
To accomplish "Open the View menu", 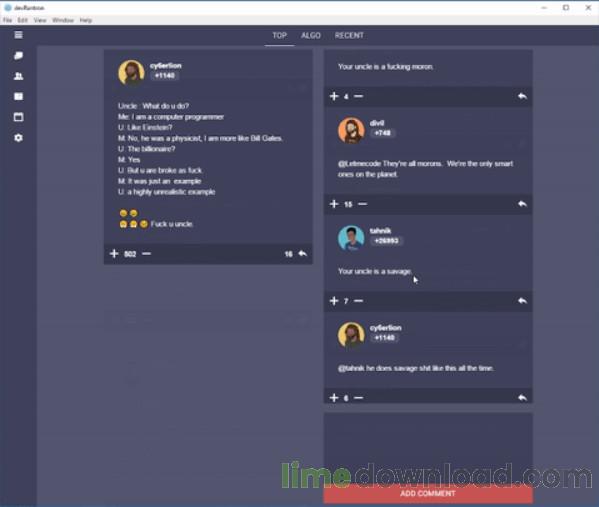I will (40, 20).
